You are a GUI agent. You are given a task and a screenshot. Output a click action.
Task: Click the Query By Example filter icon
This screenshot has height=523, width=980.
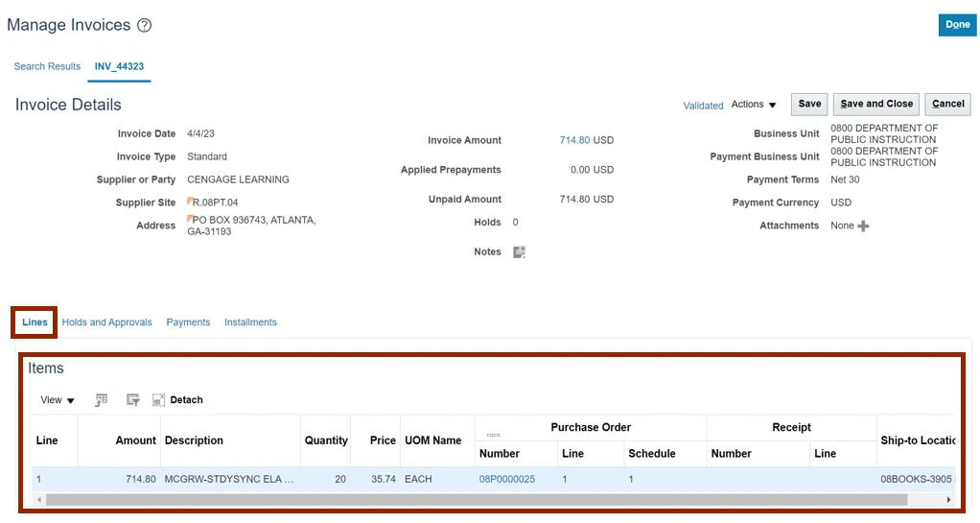pyautogui.click(x=132, y=400)
